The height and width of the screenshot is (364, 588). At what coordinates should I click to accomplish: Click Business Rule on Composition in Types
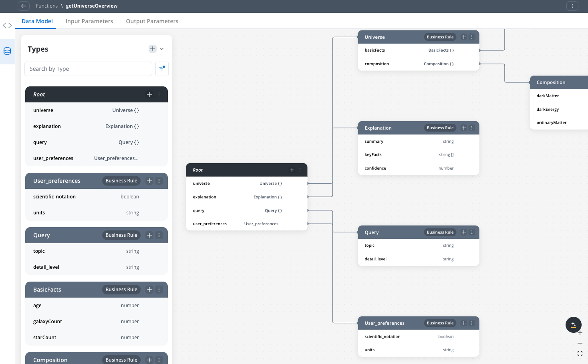coord(121,360)
